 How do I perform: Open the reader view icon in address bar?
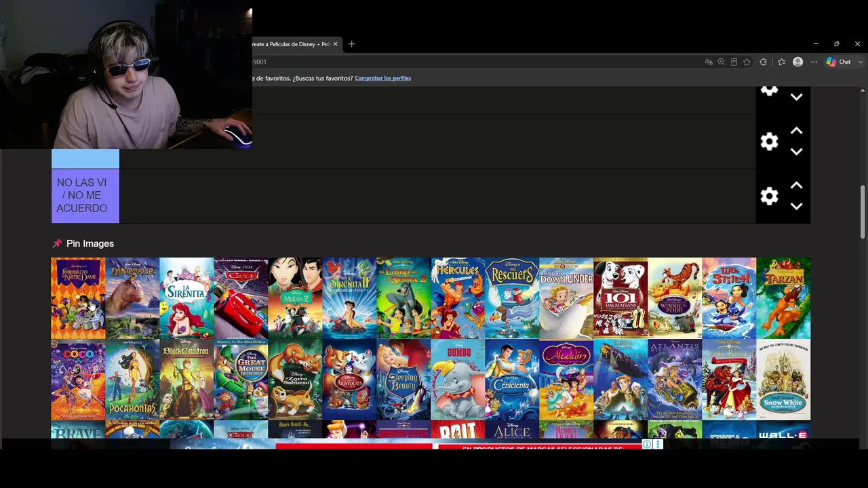tap(734, 62)
